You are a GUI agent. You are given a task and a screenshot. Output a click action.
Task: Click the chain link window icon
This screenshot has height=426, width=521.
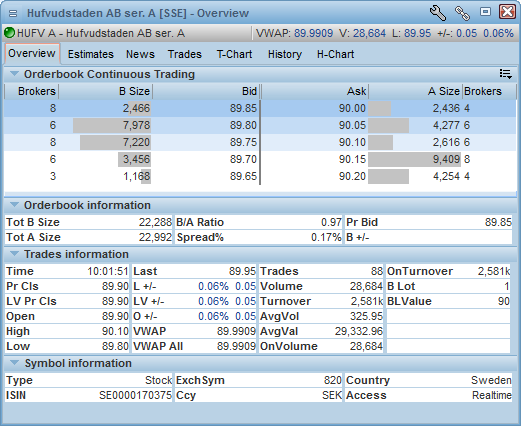click(462, 13)
